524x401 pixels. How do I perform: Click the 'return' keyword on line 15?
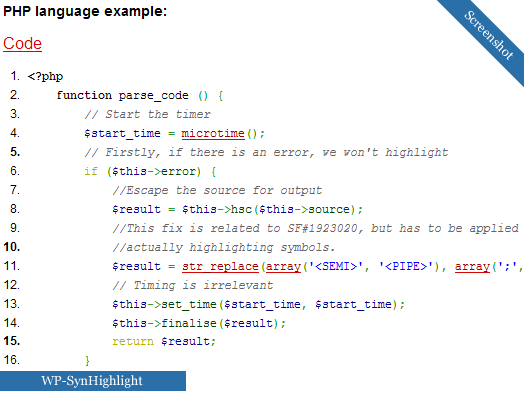pos(133,342)
